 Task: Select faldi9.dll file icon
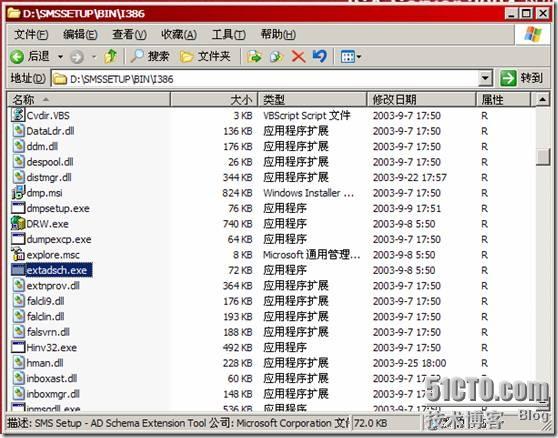[19, 301]
